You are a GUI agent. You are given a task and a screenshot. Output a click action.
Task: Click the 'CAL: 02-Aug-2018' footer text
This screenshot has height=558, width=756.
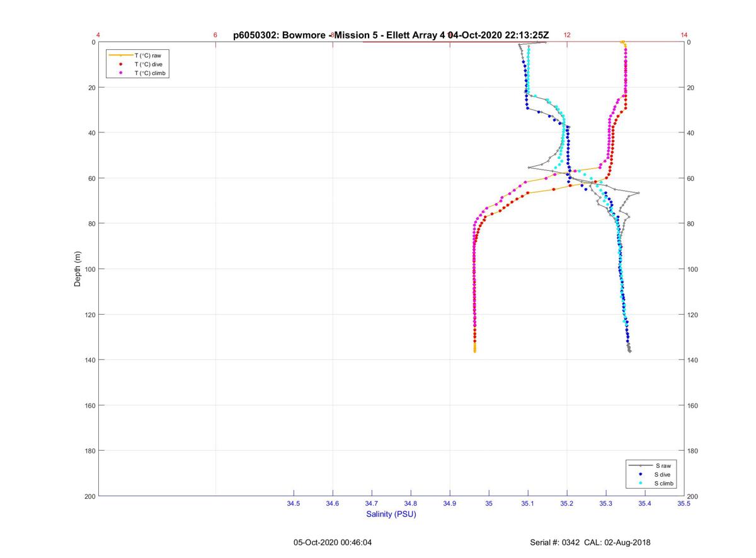[618, 542]
